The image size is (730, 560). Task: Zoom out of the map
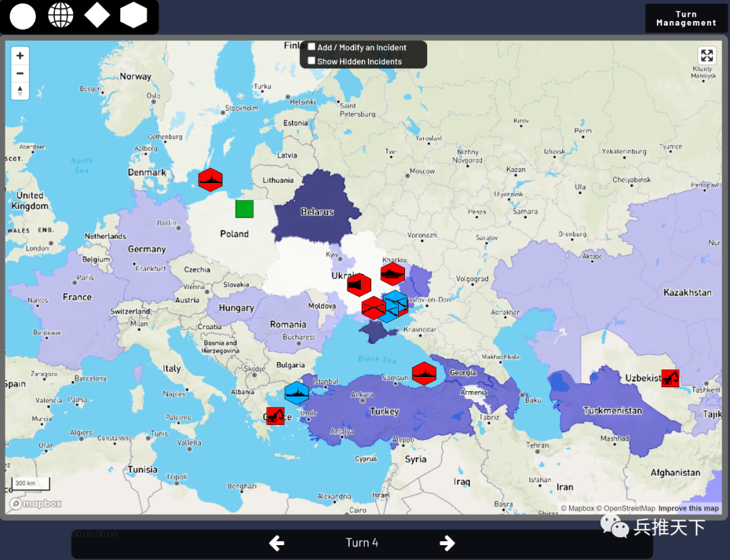[20, 74]
